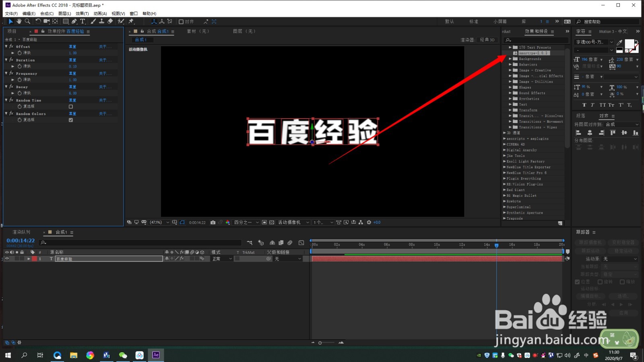This screenshot has height=362, width=644.
Task: Select the Hand tool in the toolbar
Action: coord(19,21)
